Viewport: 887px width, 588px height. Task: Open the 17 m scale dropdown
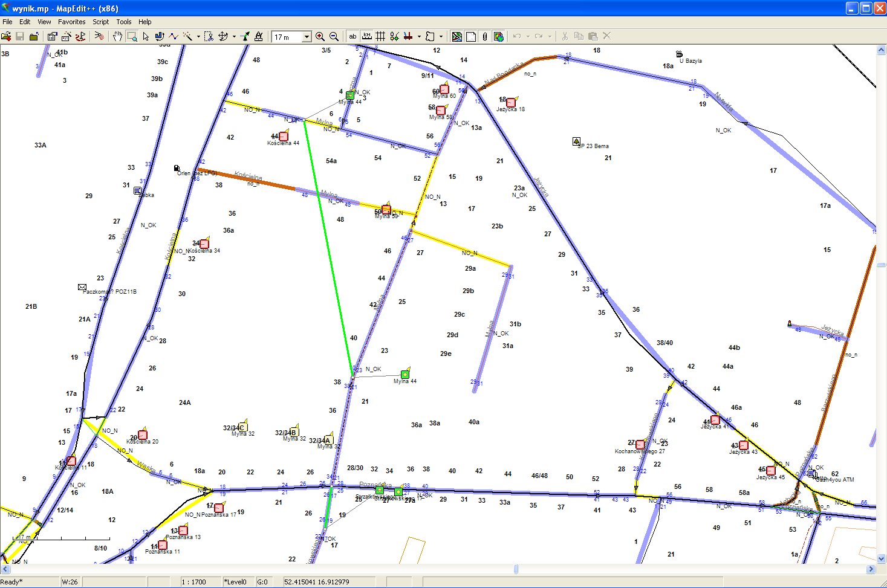pos(307,37)
